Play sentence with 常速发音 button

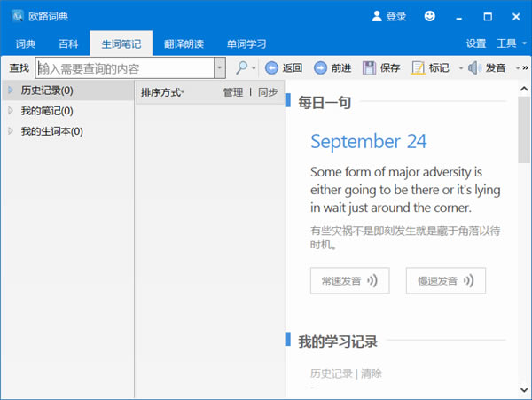click(x=350, y=280)
